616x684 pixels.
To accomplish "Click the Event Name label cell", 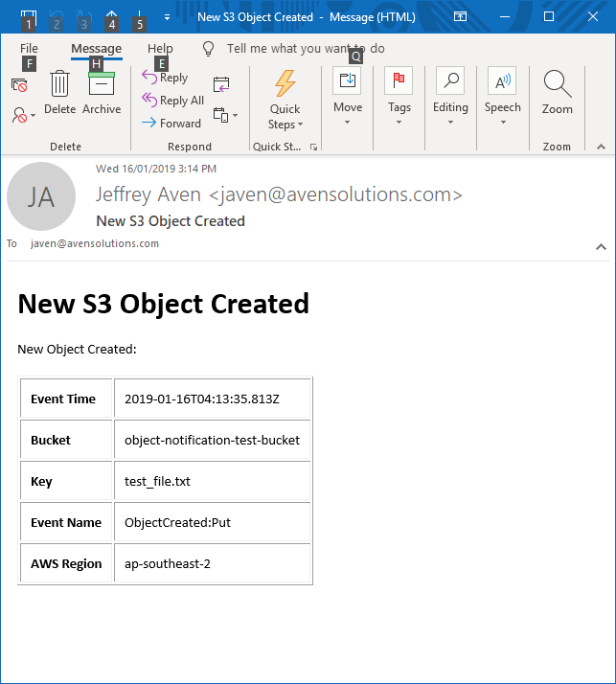I will click(66, 522).
